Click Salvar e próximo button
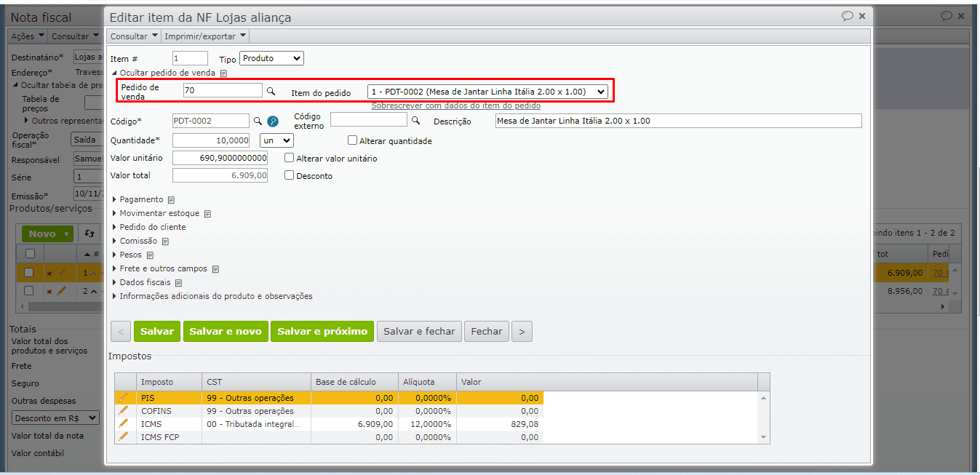The height and width of the screenshot is (475, 980). (322, 331)
